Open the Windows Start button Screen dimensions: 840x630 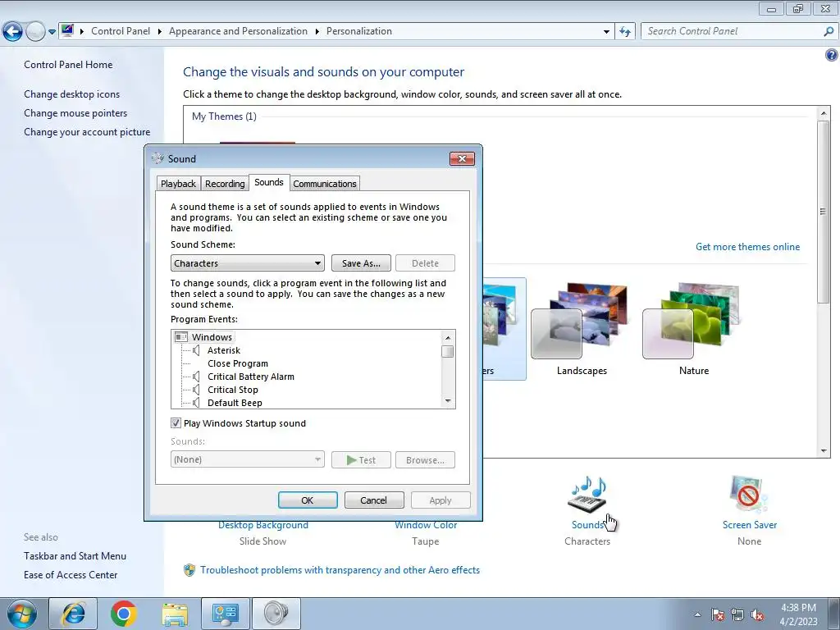click(x=21, y=614)
